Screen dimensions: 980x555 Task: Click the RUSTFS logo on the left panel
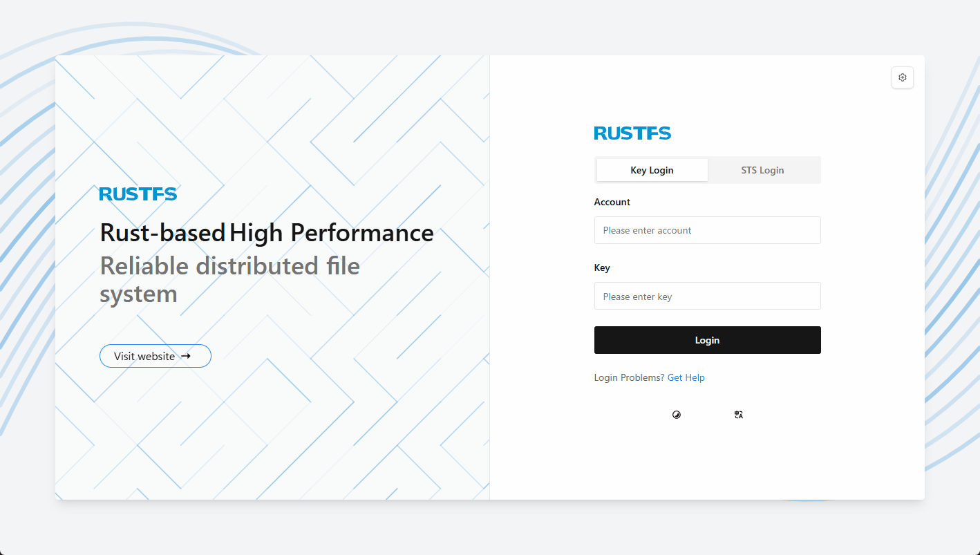[138, 194]
